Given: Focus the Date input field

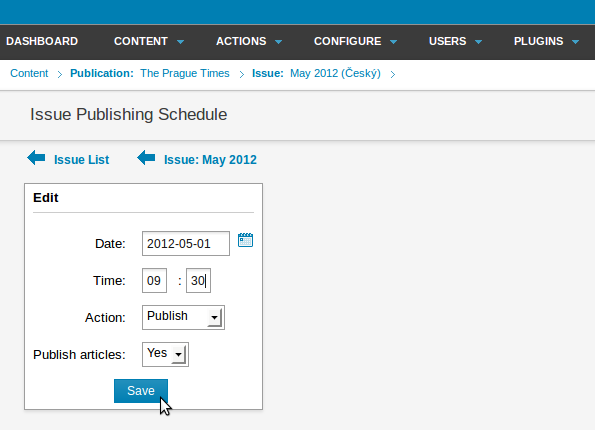Looking at the screenshot, I should click(x=186, y=243).
